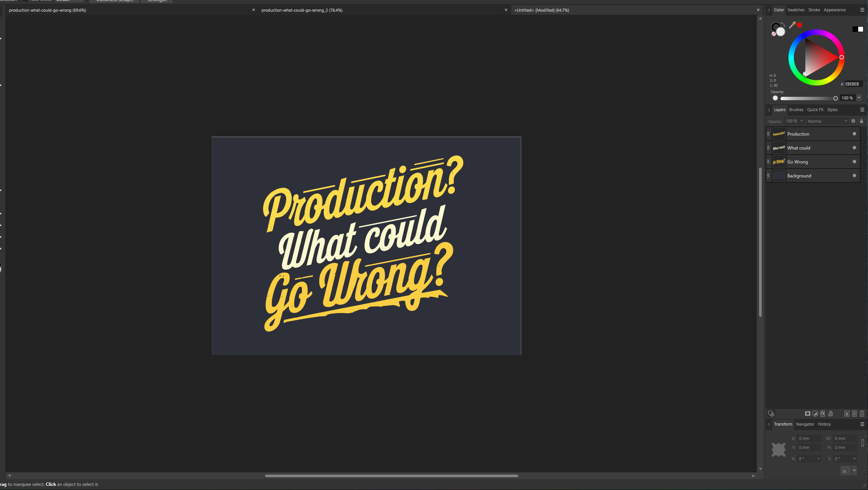868x490 pixels.
Task: Open the Color panel options menu
Action: [862, 10]
